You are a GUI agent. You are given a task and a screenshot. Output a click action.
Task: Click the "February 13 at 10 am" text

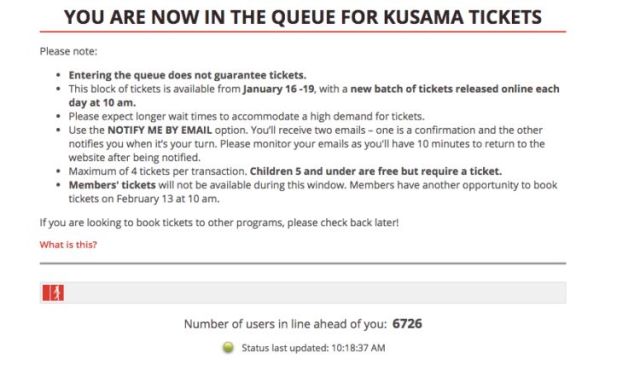click(167, 199)
